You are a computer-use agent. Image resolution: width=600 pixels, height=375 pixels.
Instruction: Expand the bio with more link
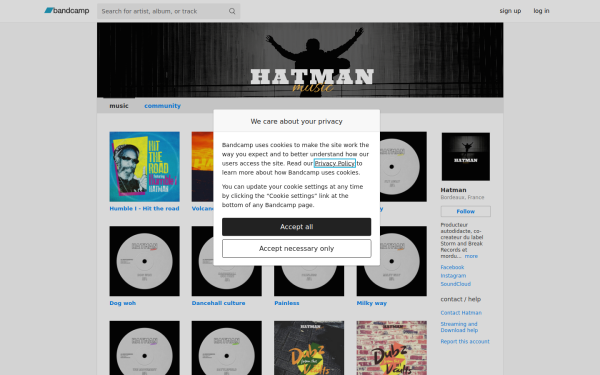[471, 256]
